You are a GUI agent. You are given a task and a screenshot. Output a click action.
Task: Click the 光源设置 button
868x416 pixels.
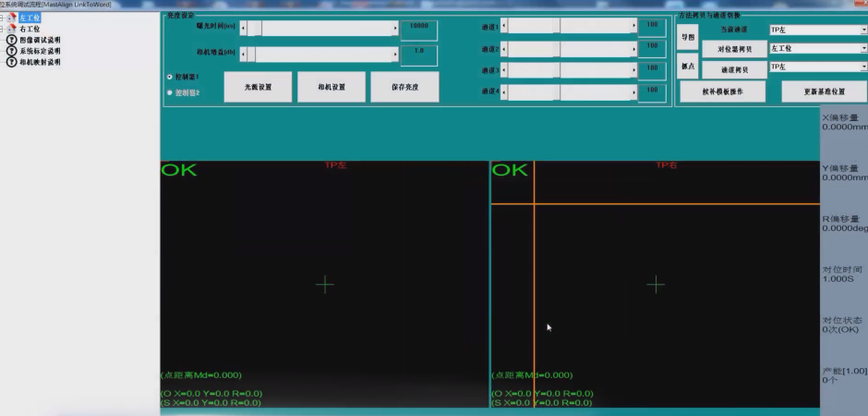pyautogui.click(x=258, y=87)
